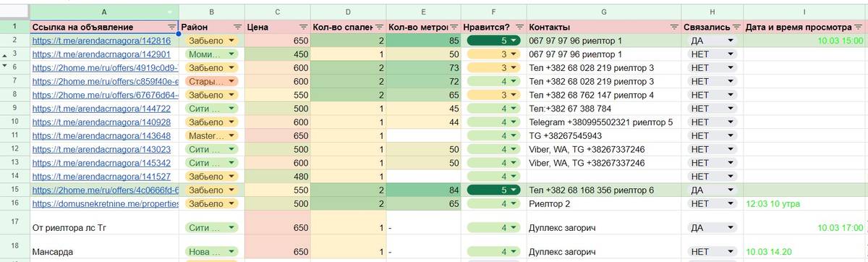Open filter for Ссылка на объявление column

pyautogui.click(x=171, y=26)
